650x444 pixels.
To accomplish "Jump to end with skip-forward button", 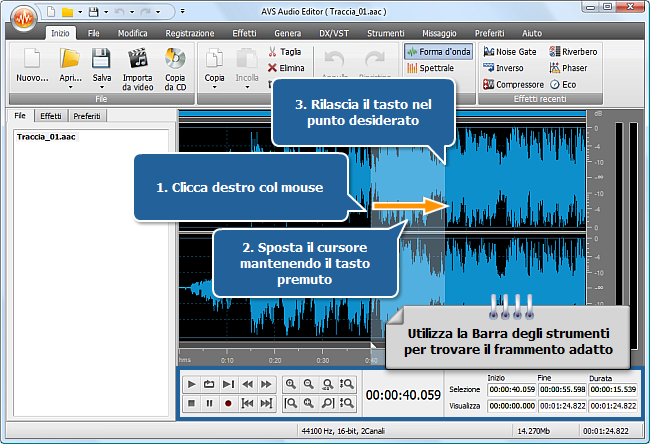I will 266,403.
